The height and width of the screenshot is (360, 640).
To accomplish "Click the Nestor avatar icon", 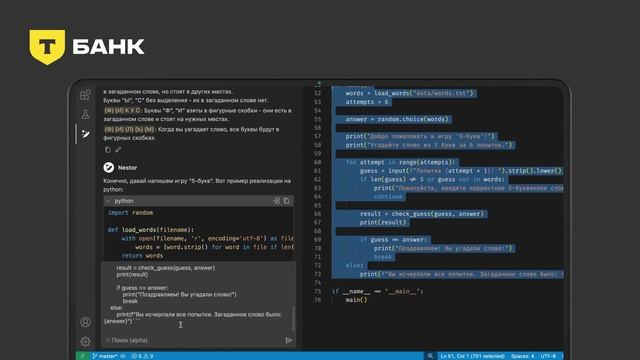I will 109,167.
